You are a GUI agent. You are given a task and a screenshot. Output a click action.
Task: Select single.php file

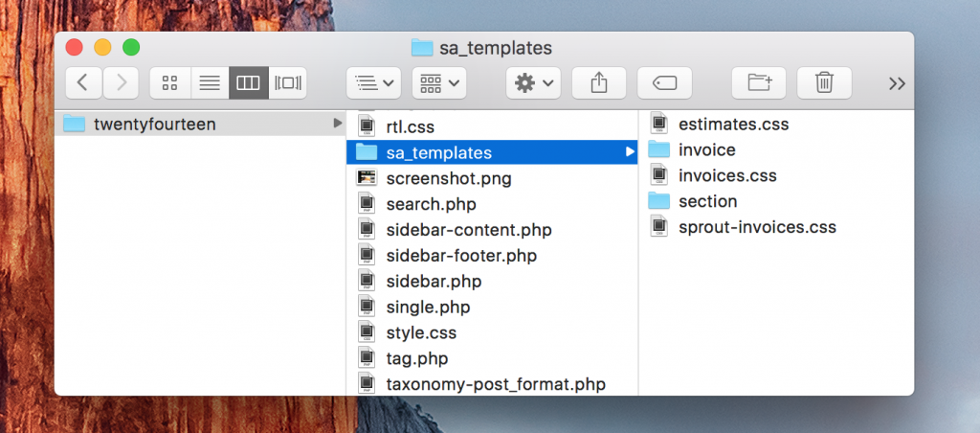coord(492,307)
